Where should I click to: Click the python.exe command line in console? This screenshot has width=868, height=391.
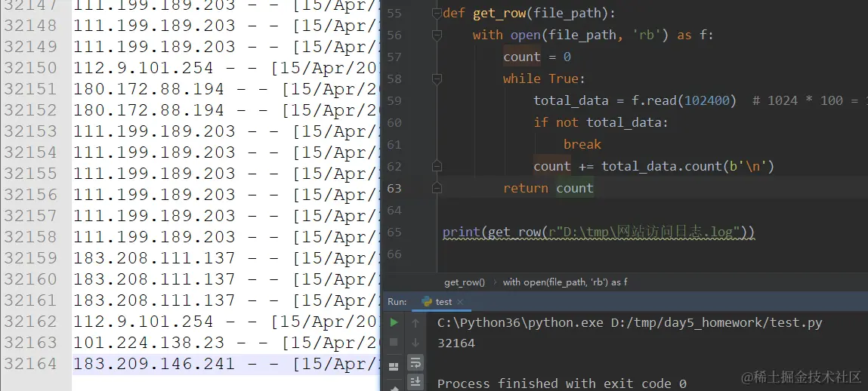[x=629, y=322]
